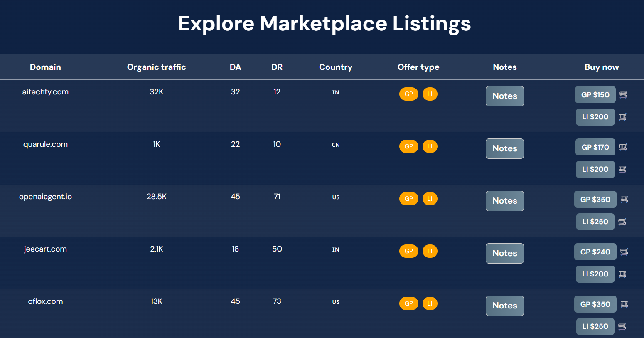Click domain name openaiagent.io

click(x=45, y=197)
